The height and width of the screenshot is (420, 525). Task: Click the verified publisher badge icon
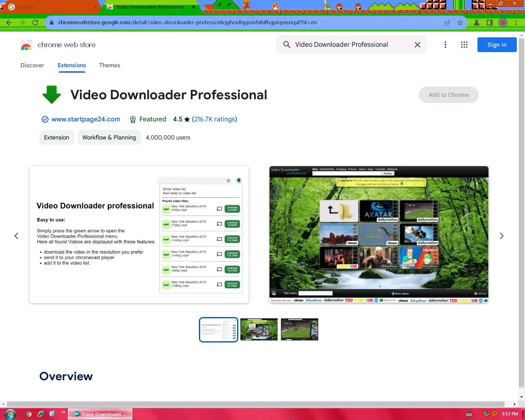pyautogui.click(x=45, y=119)
